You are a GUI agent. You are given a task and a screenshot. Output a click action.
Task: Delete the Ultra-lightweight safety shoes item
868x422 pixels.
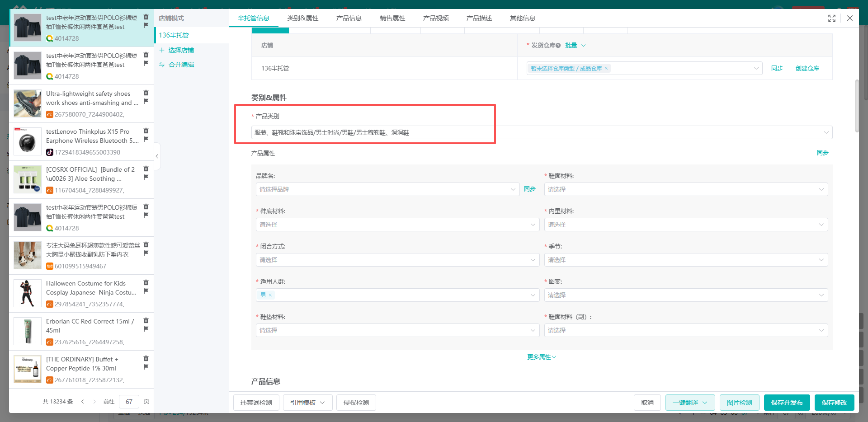point(146,93)
